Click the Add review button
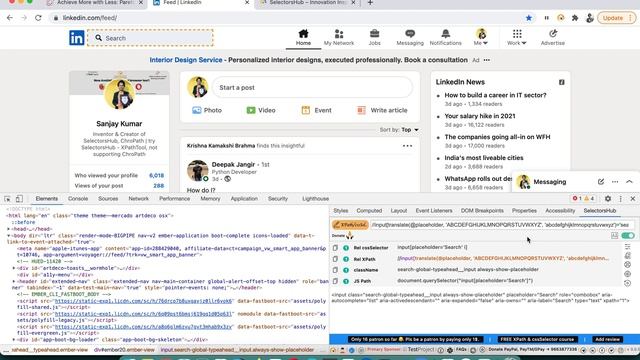Viewport: 640px width, 360px height. [607, 339]
